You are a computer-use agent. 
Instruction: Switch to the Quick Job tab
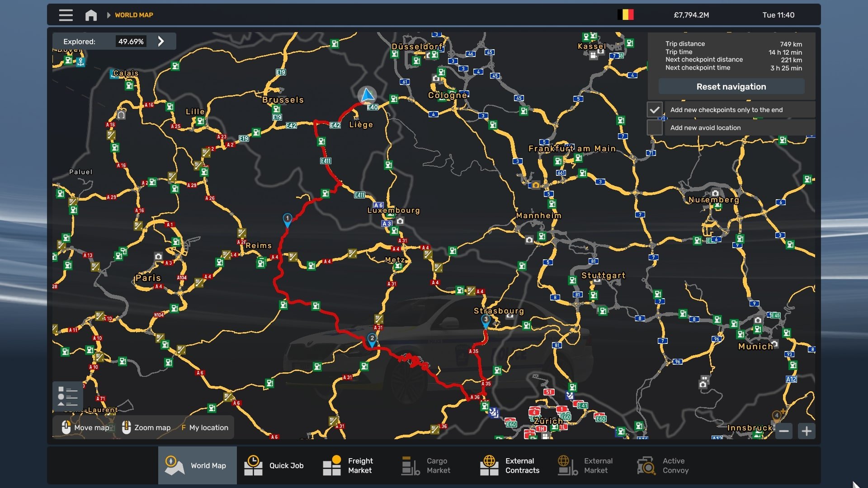[x=274, y=465]
